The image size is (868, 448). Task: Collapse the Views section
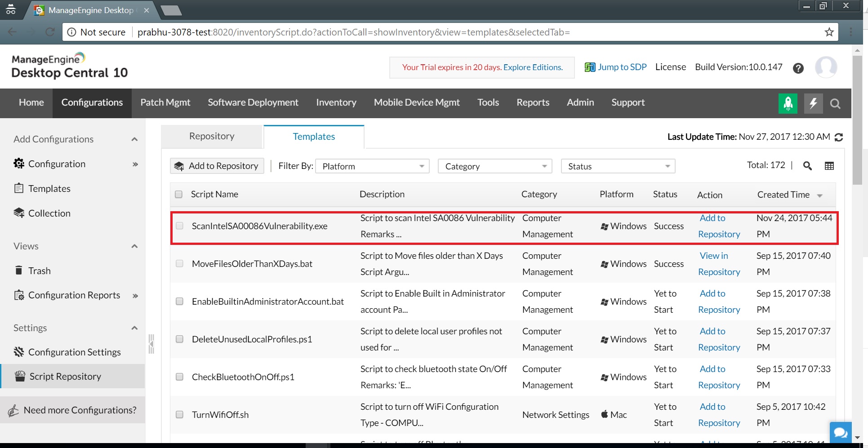click(134, 246)
